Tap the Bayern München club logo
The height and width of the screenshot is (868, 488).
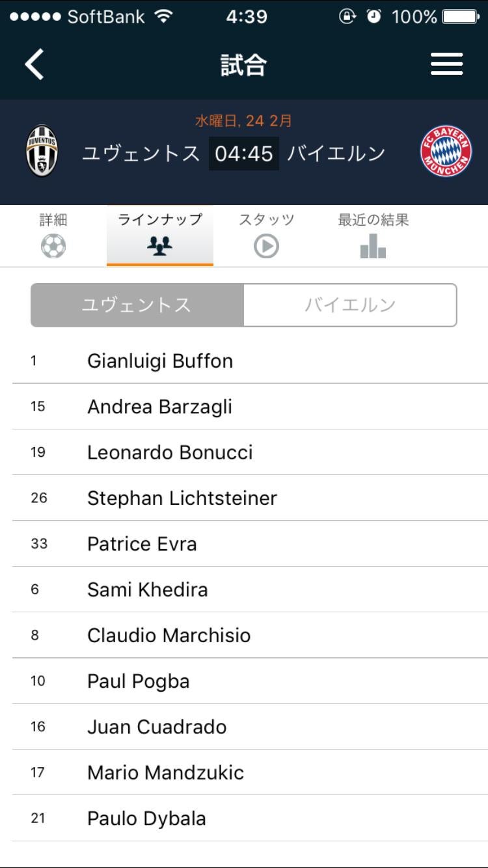pos(446,152)
